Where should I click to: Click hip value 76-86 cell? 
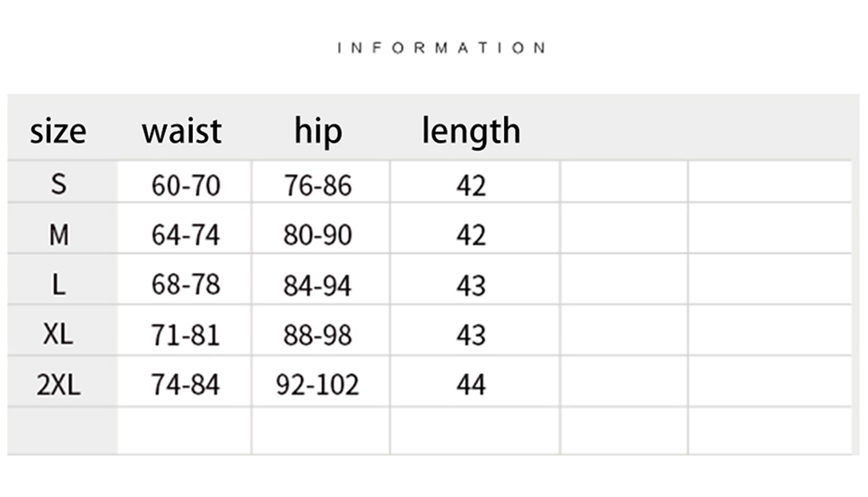[318, 186]
